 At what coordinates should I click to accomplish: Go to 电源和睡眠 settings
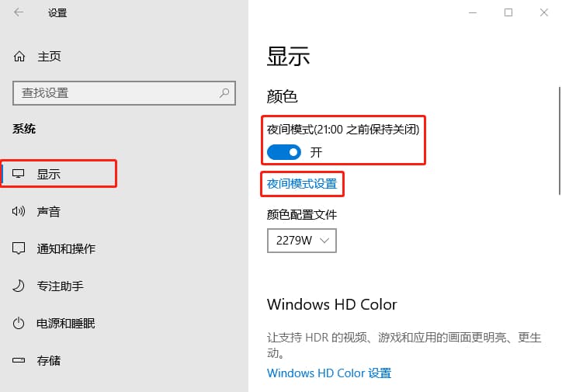click(66, 323)
